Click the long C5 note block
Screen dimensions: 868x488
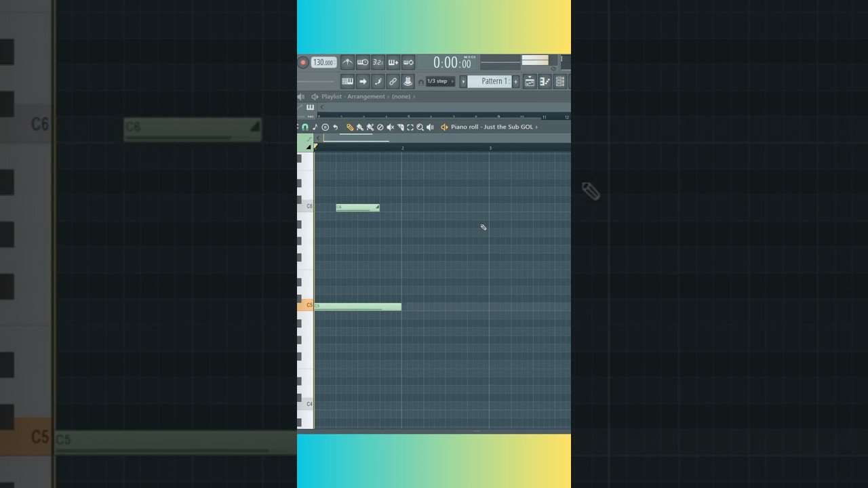pos(357,307)
